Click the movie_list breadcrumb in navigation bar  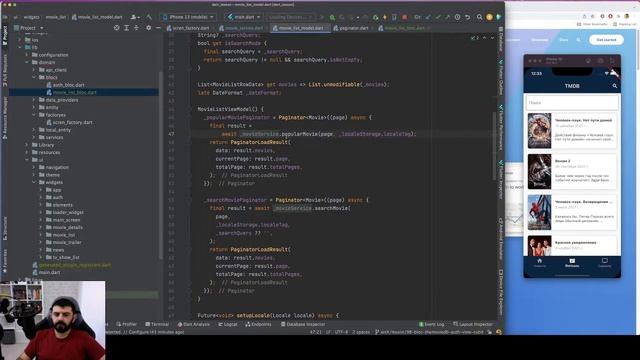(x=56, y=17)
